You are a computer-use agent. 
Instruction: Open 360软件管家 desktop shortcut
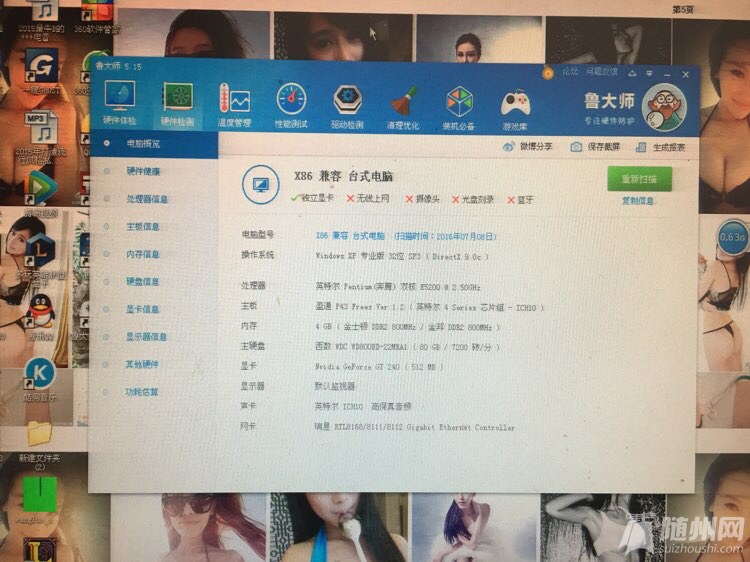[x=97, y=17]
